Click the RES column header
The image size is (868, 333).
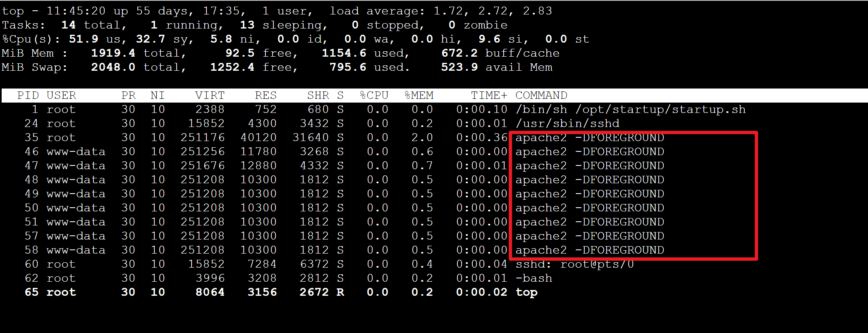pos(265,96)
